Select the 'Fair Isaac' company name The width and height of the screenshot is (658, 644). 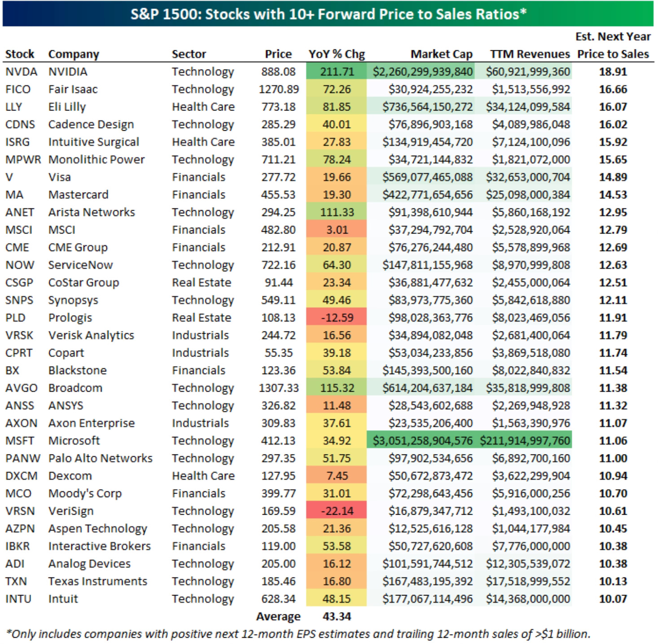(x=73, y=89)
